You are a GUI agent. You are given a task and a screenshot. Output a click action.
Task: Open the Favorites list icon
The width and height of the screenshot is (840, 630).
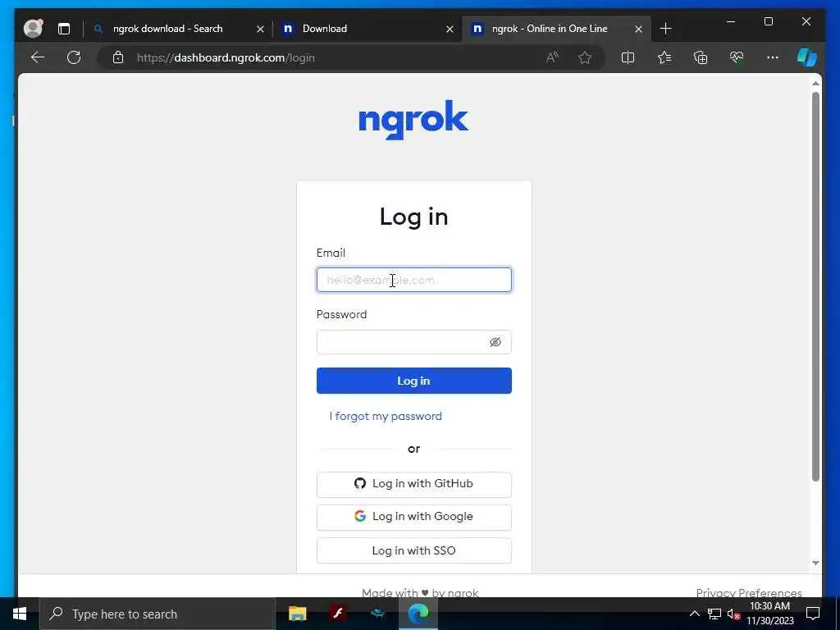click(664, 57)
